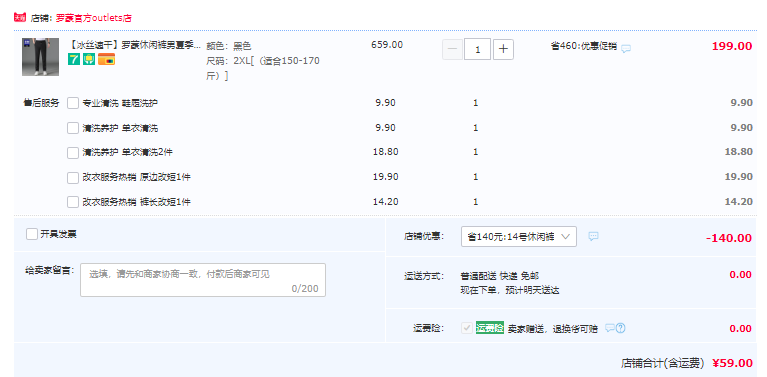The height and width of the screenshot is (377, 767).
Task: Click the 尺码：2XL size attribute text
Action: [x=263, y=68]
